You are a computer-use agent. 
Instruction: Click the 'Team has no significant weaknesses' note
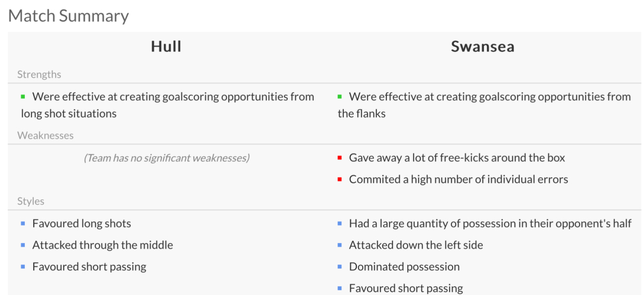[x=167, y=158]
